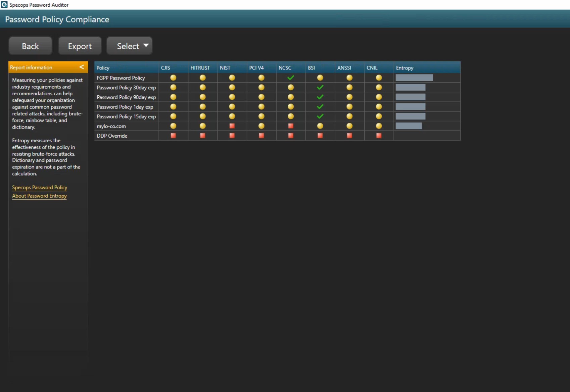Click the NCSC column header

[291, 68]
